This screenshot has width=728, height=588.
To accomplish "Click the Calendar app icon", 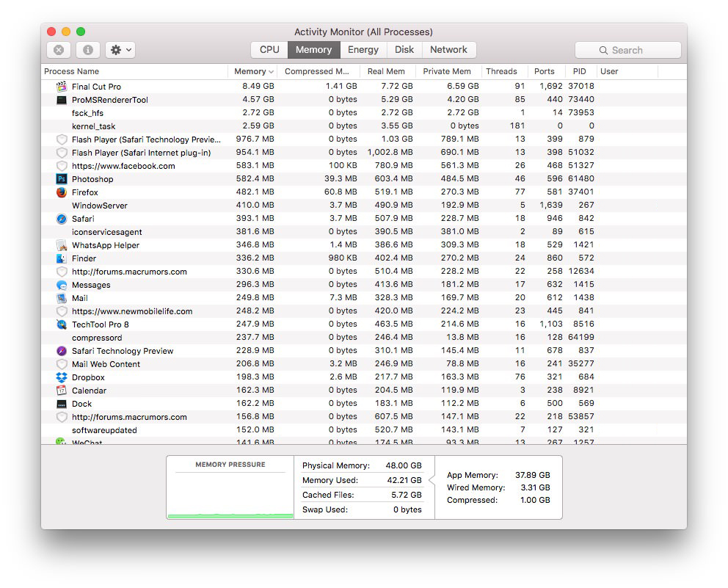I will tap(62, 391).
